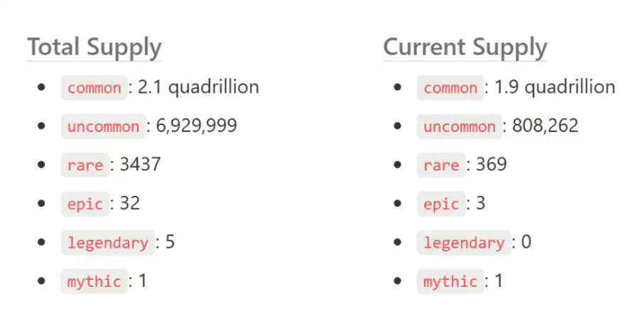Click the rare tag under Current Supply
The width and height of the screenshot is (644, 316).
pyautogui.click(x=441, y=165)
